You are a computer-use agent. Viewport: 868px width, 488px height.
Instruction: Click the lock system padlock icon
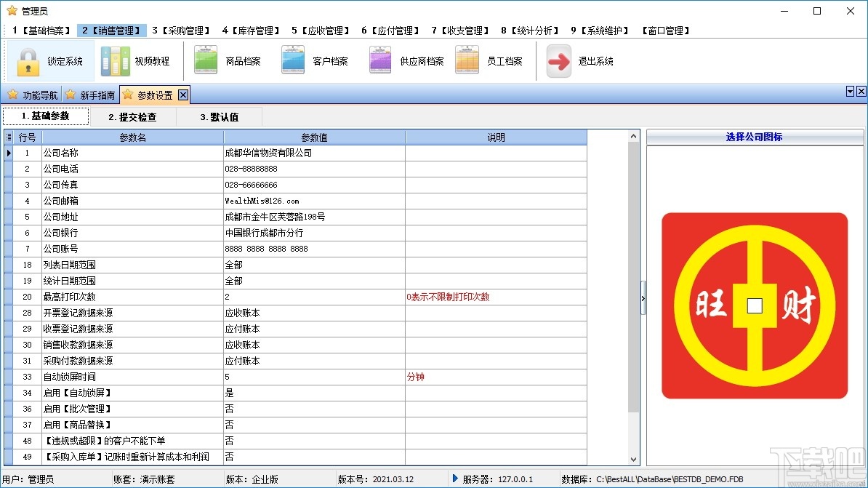click(x=28, y=61)
